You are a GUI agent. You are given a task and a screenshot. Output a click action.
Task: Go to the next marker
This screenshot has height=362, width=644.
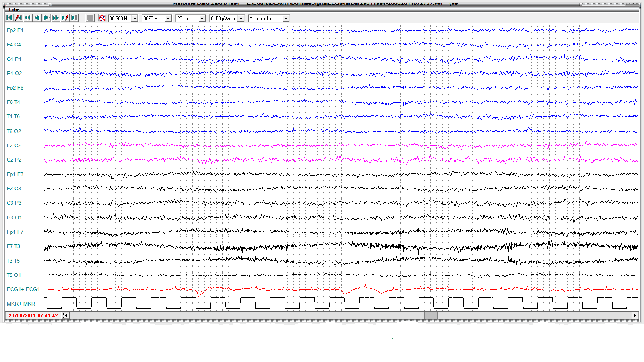[65, 18]
